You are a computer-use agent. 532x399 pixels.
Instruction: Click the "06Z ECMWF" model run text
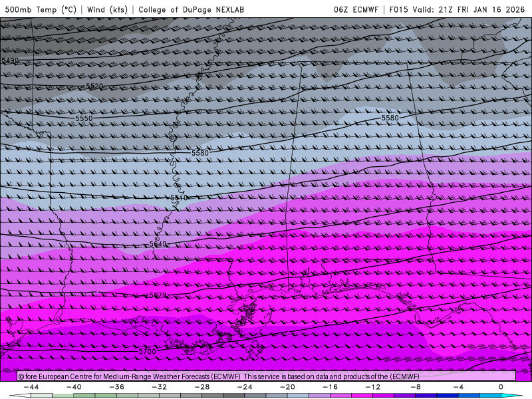pyautogui.click(x=356, y=9)
